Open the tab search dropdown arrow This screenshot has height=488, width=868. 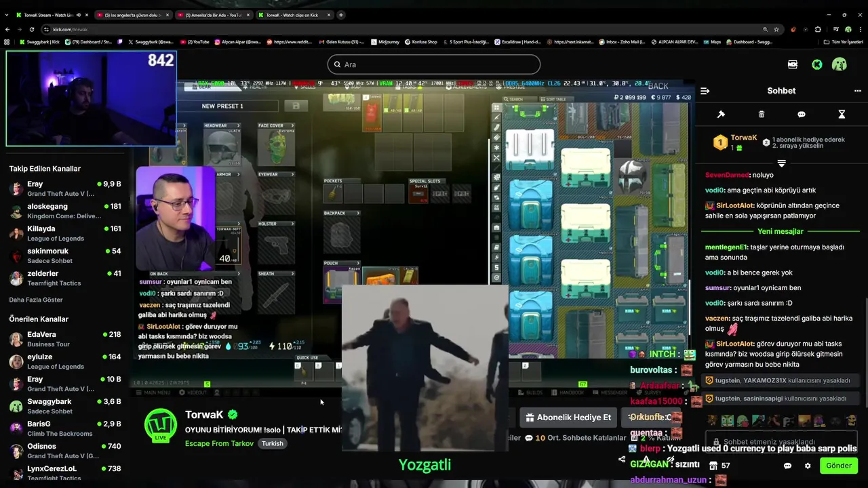(7, 15)
